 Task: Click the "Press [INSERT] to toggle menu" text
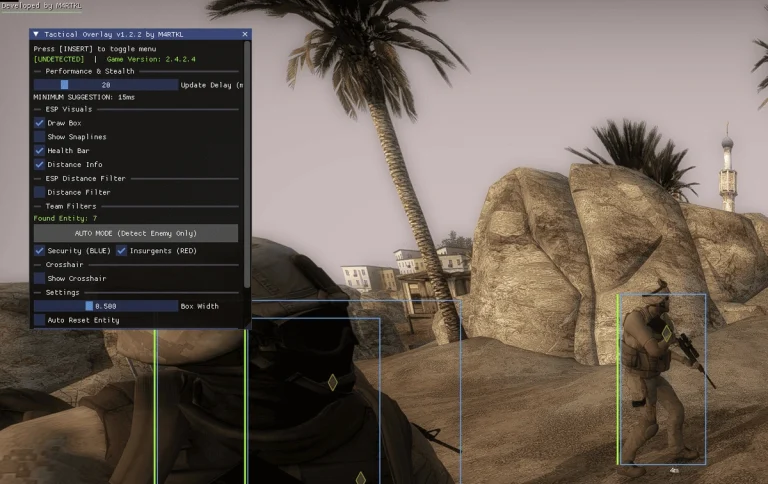click(95, 48)
